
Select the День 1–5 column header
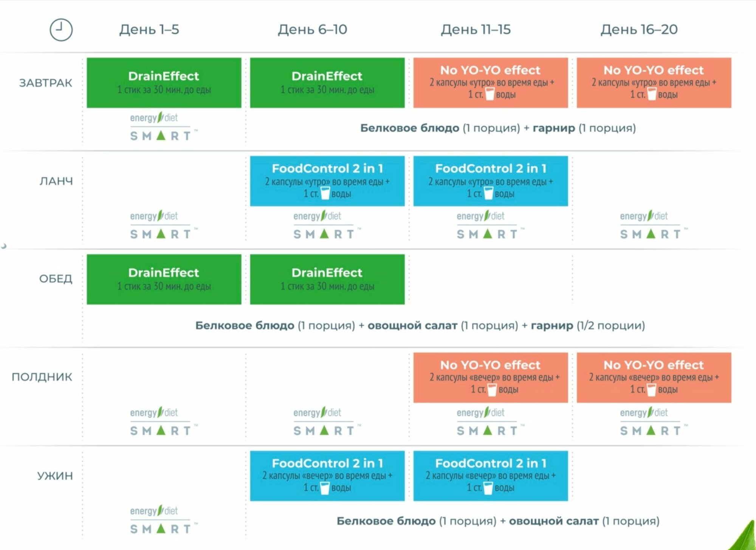coord(149,29)
